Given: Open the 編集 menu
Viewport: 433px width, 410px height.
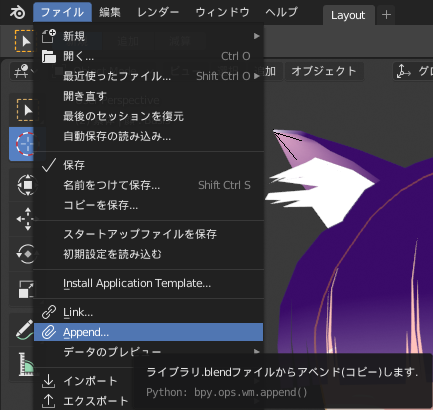Looking at the screenshot, I should coord(110,12).
